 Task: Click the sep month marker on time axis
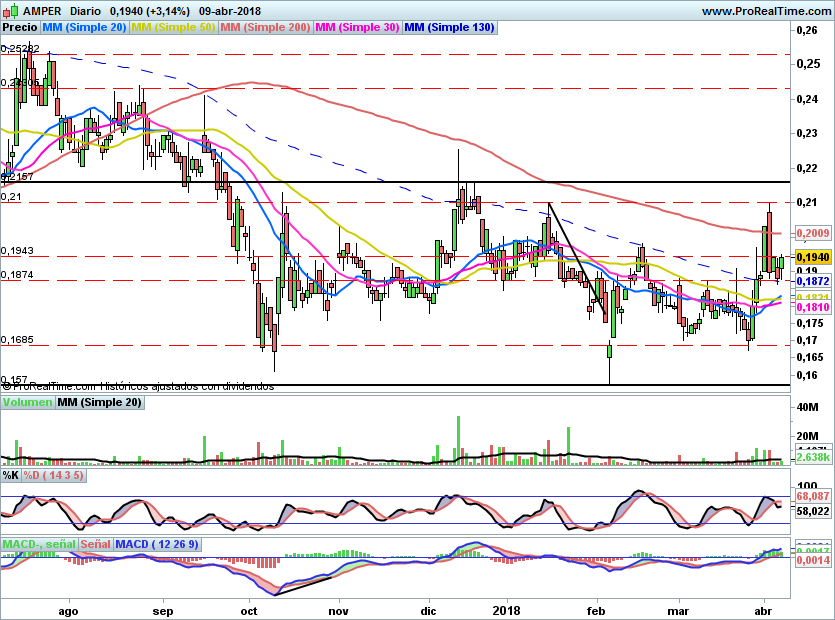tap(163, 611)
